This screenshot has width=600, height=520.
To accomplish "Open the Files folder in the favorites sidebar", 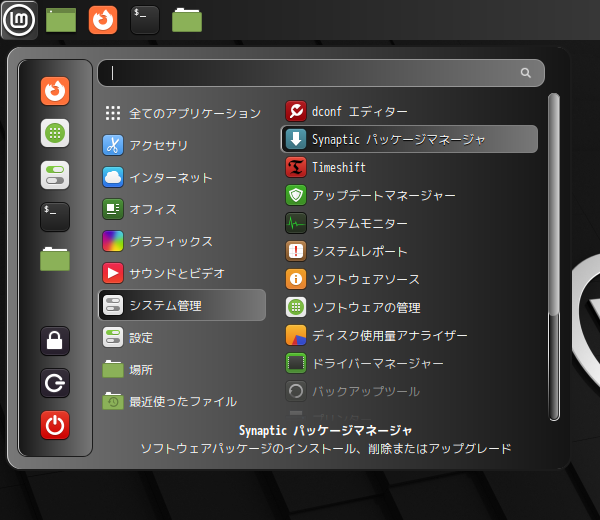I will pyautogui.click(x=55, y=259).
